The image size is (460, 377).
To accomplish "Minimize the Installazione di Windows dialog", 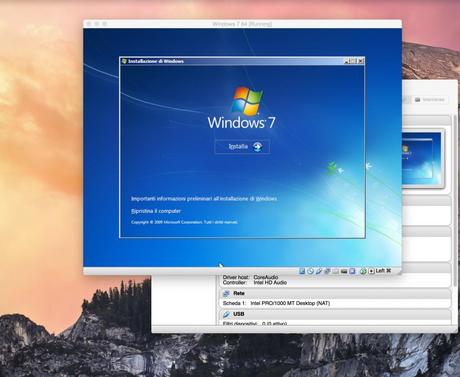I will point(346,61).
